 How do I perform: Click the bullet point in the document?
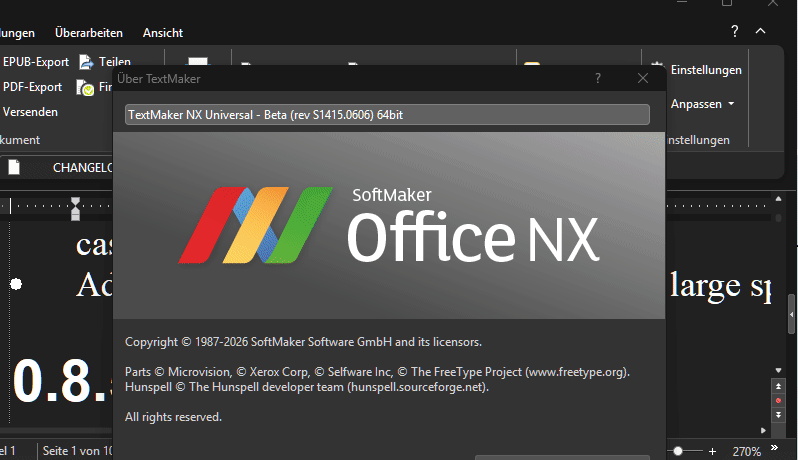point(16,284)
